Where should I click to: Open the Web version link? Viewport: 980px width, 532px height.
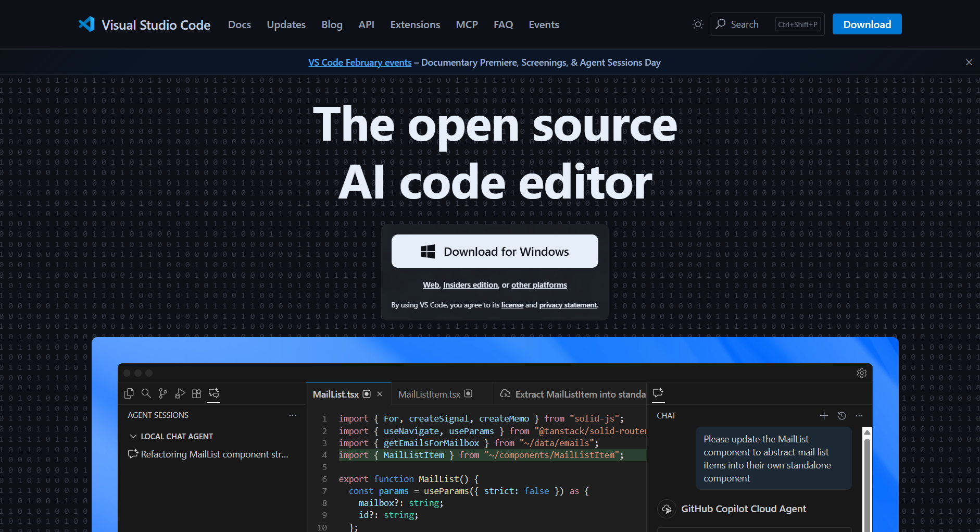point(431,285)
